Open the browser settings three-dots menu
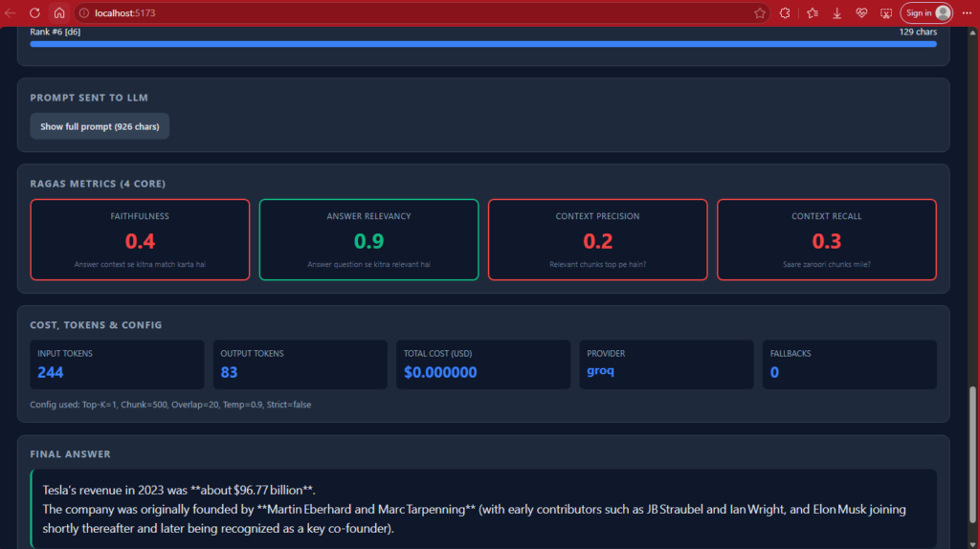Image resolution: width=980 pixels, height=549 pixels. (x=967, y=13)
